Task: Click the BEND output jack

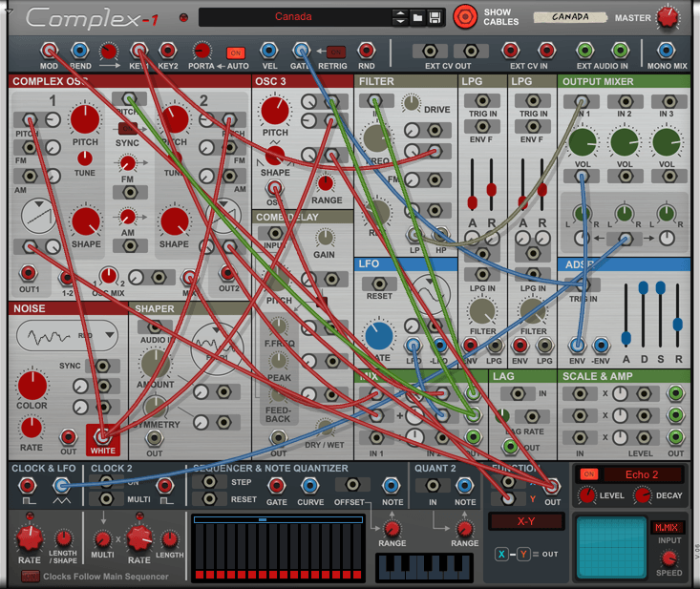Action: (x=79, y=51)
